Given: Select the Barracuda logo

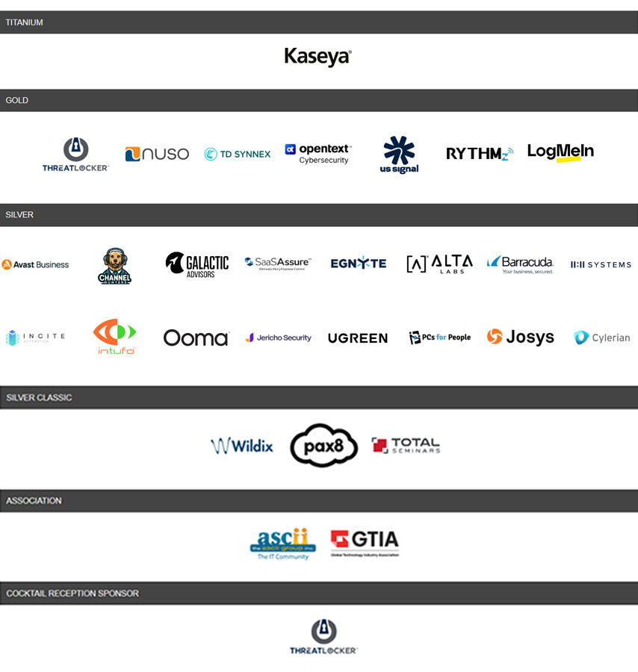Looking at the screenshot, I should click(520, 264).
